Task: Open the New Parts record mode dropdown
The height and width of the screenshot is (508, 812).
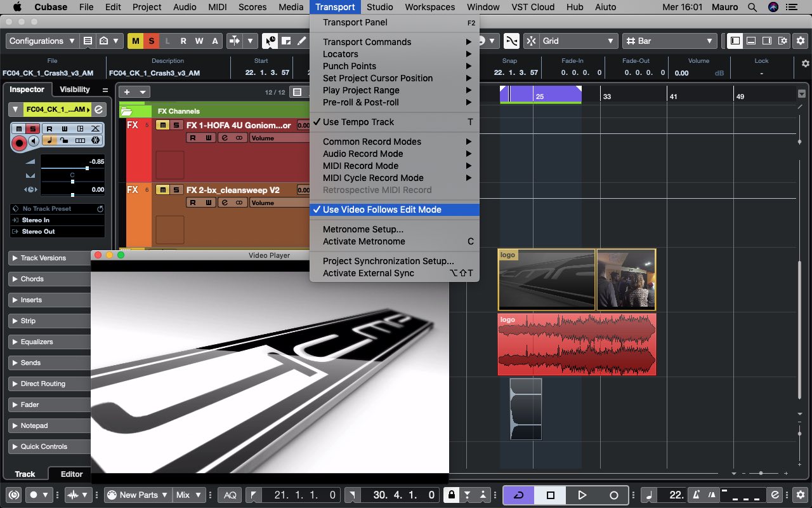Action: (x=138, y=495)
